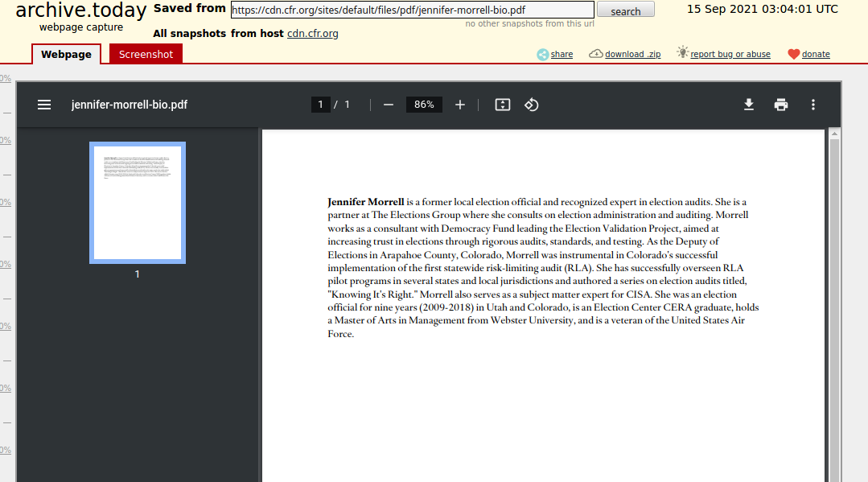The width and height of the screenshot is (868, 482).
Task: Click the download cloud icon
Action: tap(595, 54)
